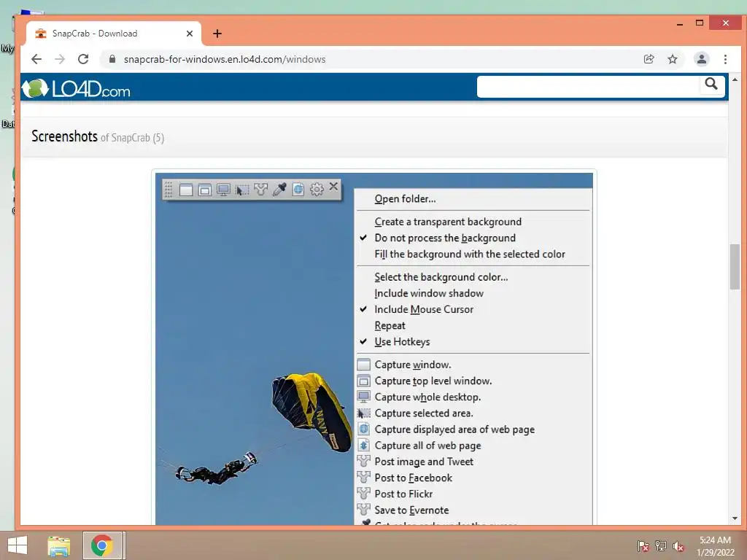Click the capture whole desktop toolbar icon
The height and width of the screenshot is (560, 747).
(223, 190)
